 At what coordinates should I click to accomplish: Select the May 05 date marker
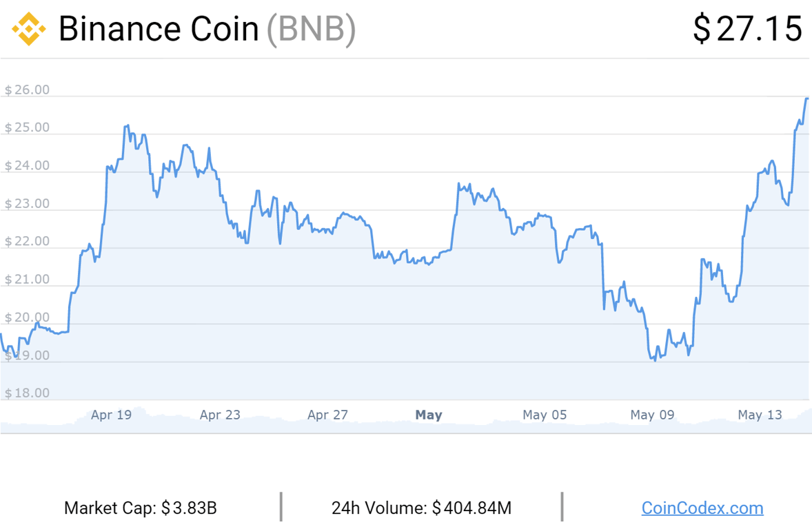point(545,415)
